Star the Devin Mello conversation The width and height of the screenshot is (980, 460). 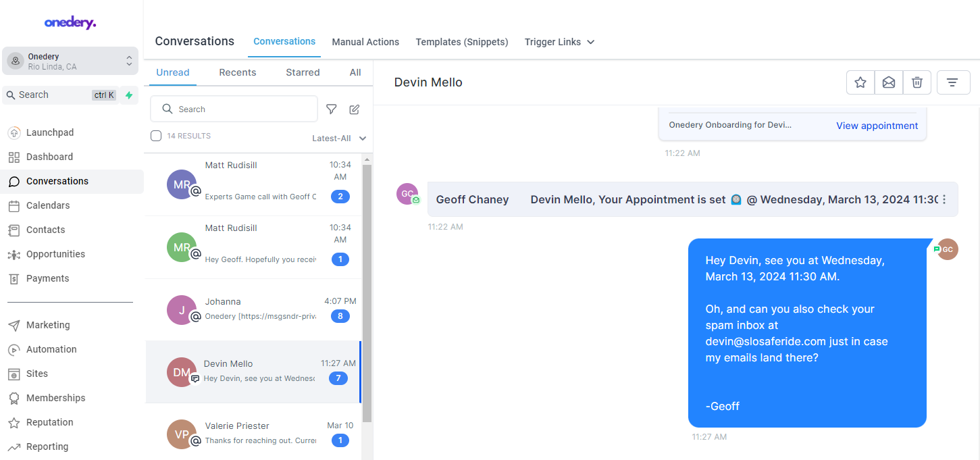pyautogui.click(x=860, y=82)
